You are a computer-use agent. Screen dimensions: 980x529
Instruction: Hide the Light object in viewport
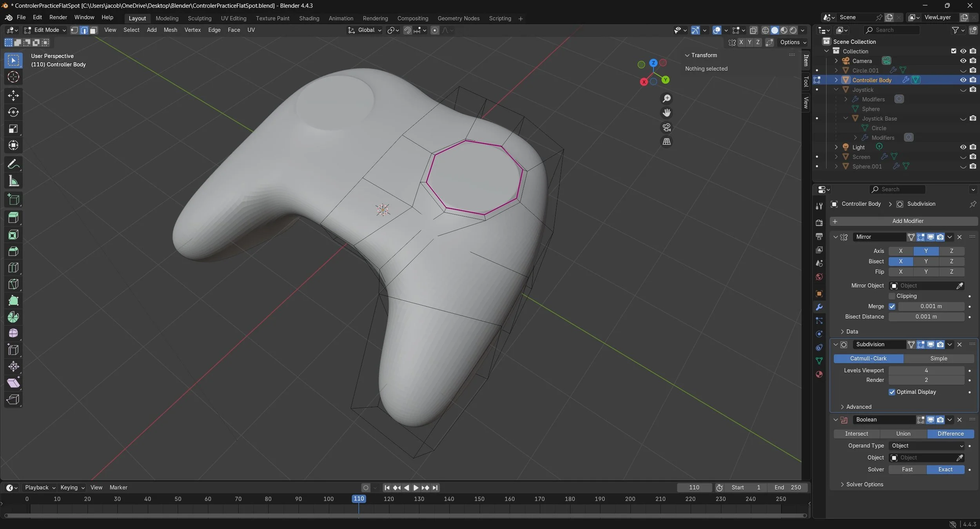[963, 147]
